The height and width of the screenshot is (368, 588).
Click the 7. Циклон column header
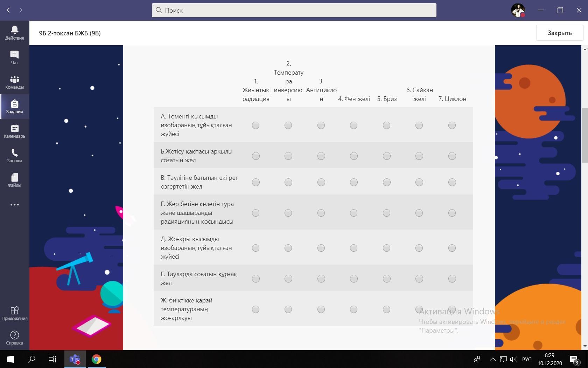tap(452, 99)
